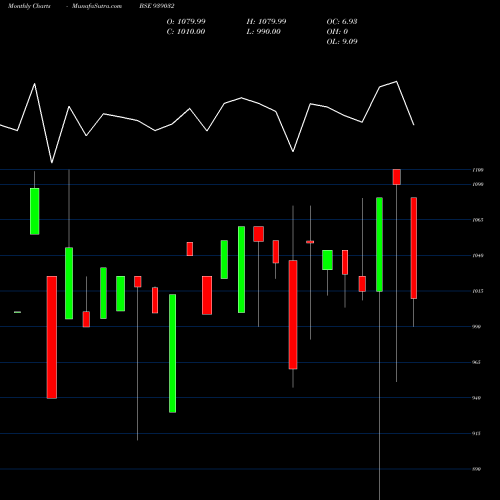500x500 pixels.
Task: Click the OH: 0 readout
Action: 337,32
